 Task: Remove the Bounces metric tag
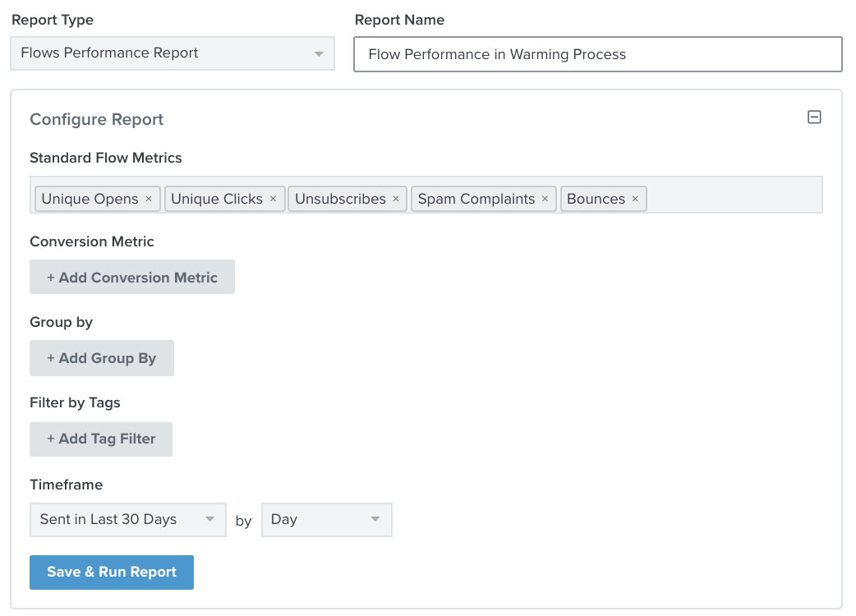point(635,199)
